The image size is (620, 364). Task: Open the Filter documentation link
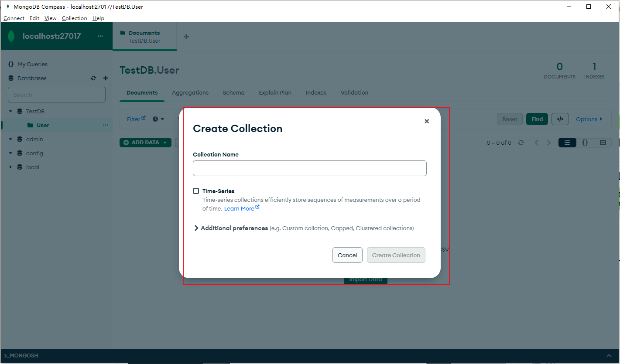(136, 119)
